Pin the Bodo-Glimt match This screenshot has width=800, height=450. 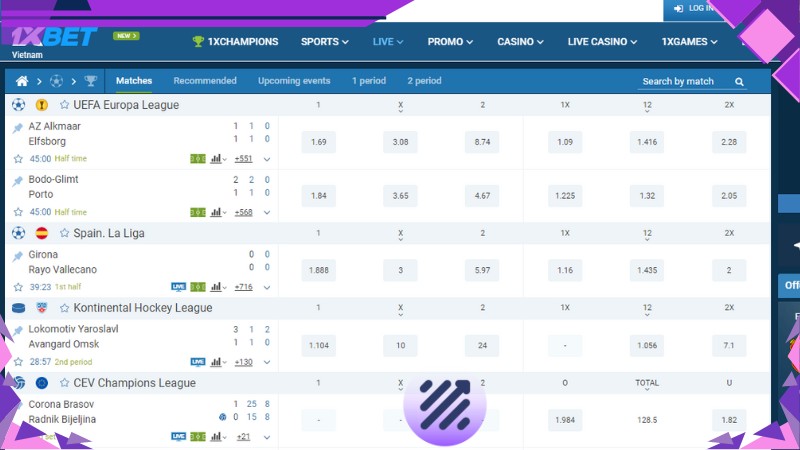tap(18, 181)
